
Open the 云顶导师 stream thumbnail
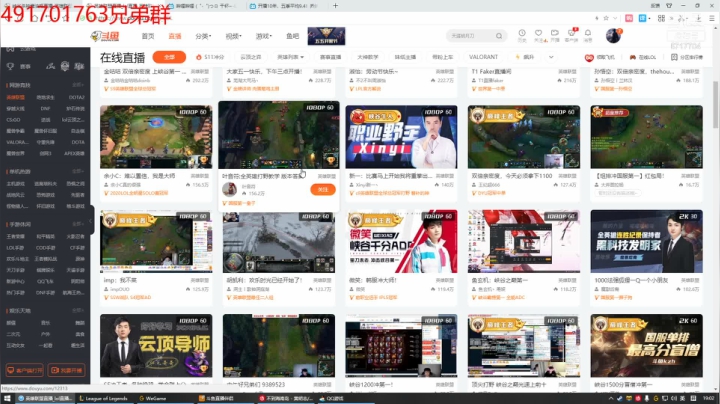(156, 346)
